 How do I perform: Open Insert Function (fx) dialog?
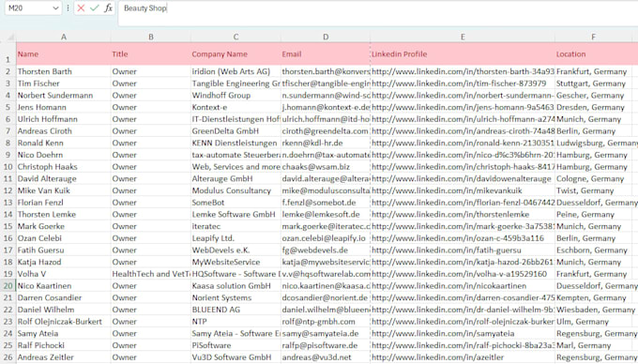(x=108, y=8)
